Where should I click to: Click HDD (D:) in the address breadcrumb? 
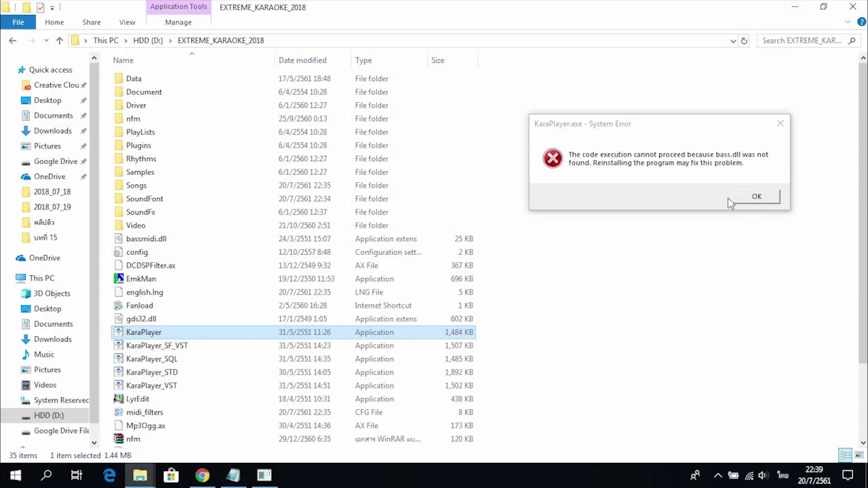coord(148,41)
